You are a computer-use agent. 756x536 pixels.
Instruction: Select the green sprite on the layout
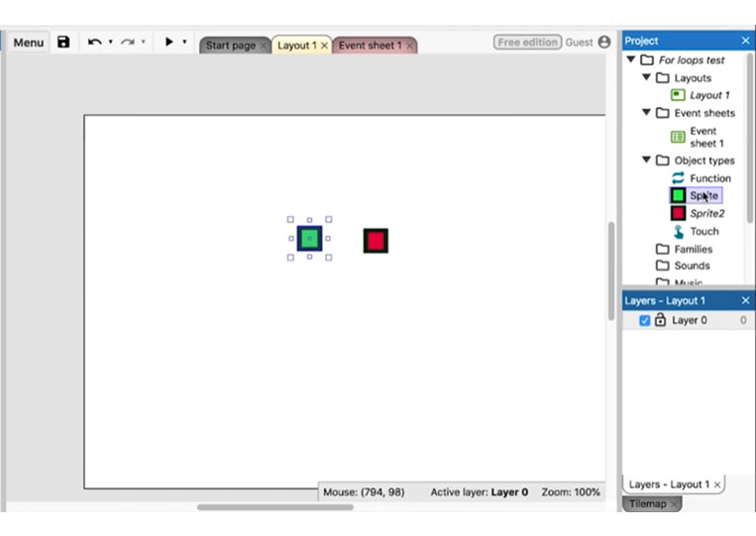point(309,238)
